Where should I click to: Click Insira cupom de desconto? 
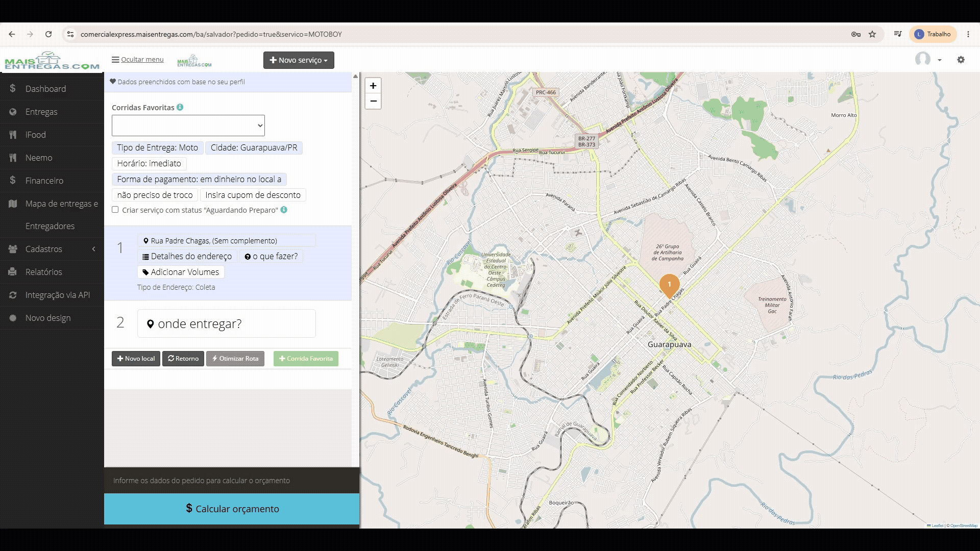coord(253,195)
